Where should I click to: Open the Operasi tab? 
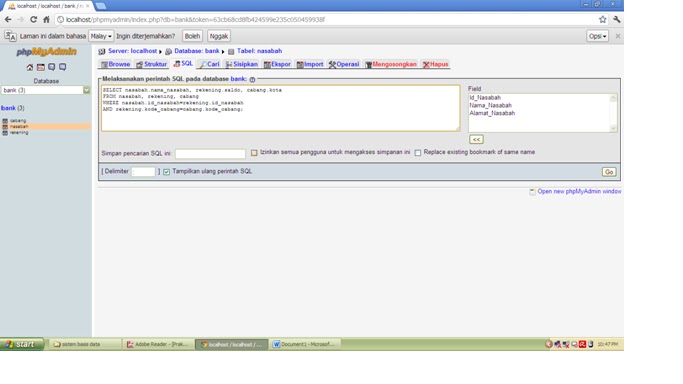344,64
